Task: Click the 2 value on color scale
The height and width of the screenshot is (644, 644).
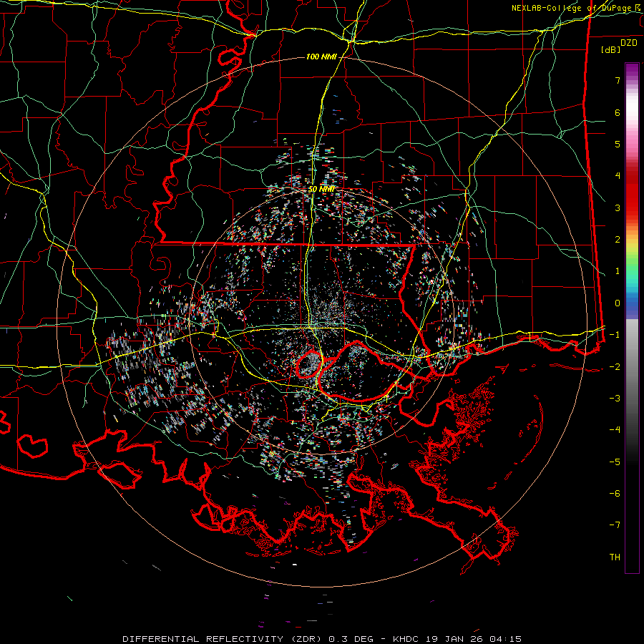Action: pyautogui.click(x=618, y=240)
